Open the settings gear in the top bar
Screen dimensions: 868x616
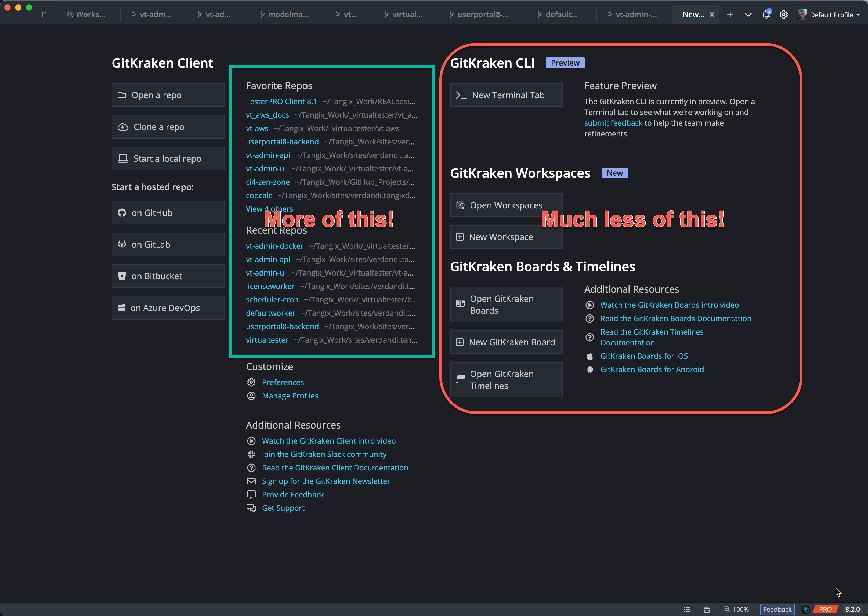click(x=784, y=15)
